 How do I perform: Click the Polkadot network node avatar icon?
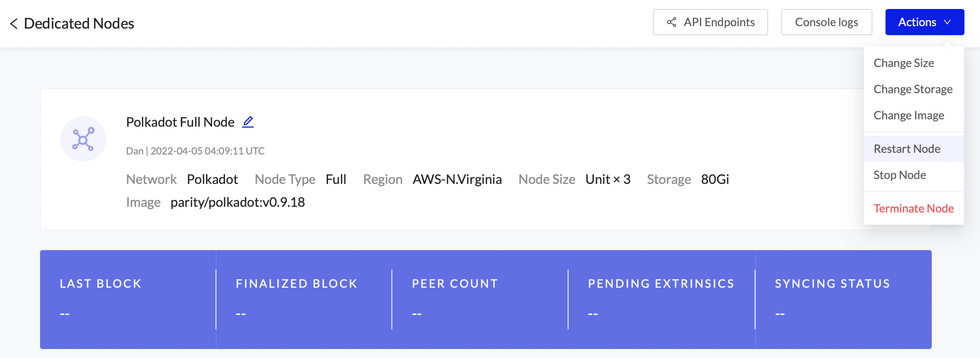(83, 139)
